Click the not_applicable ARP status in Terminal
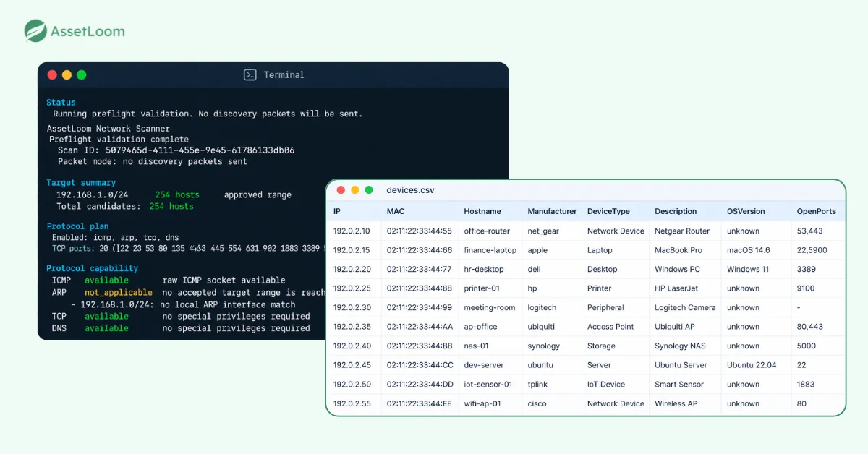This screenshot has height=454, width=868. pyautogui.click(x=119, y=293)
